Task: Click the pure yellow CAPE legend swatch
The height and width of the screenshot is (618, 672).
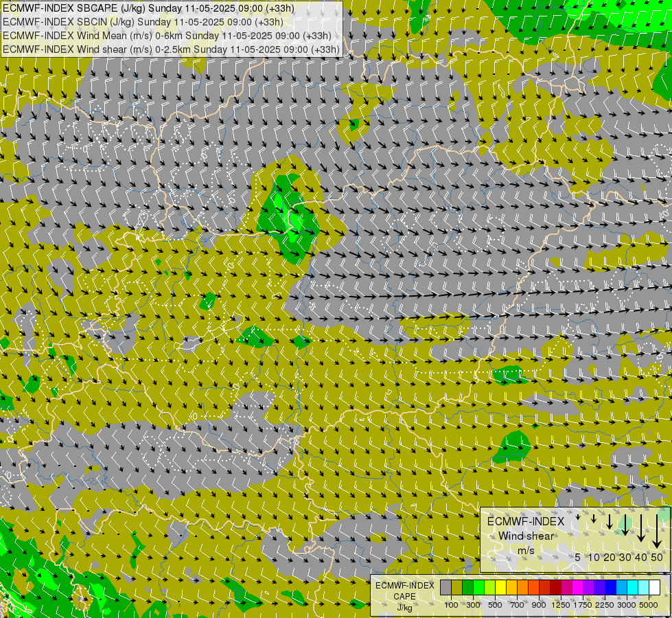Action: click(x=500, y=587)
